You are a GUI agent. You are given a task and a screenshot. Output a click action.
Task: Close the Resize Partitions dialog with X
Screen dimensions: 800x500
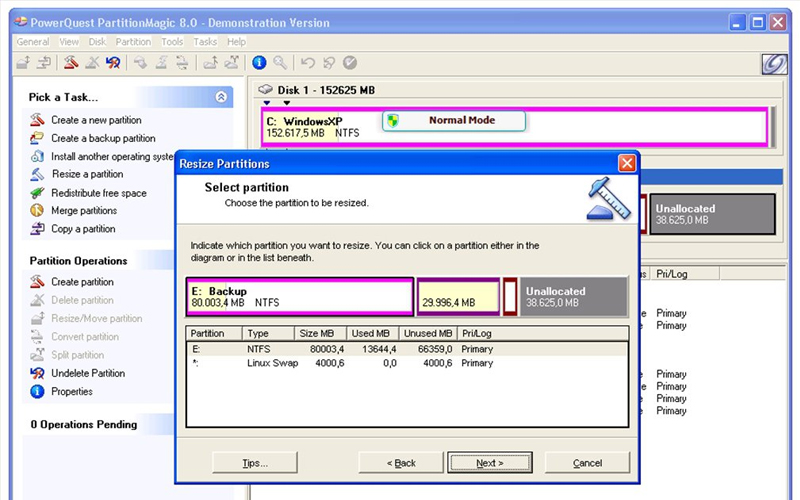pos(627,163)
